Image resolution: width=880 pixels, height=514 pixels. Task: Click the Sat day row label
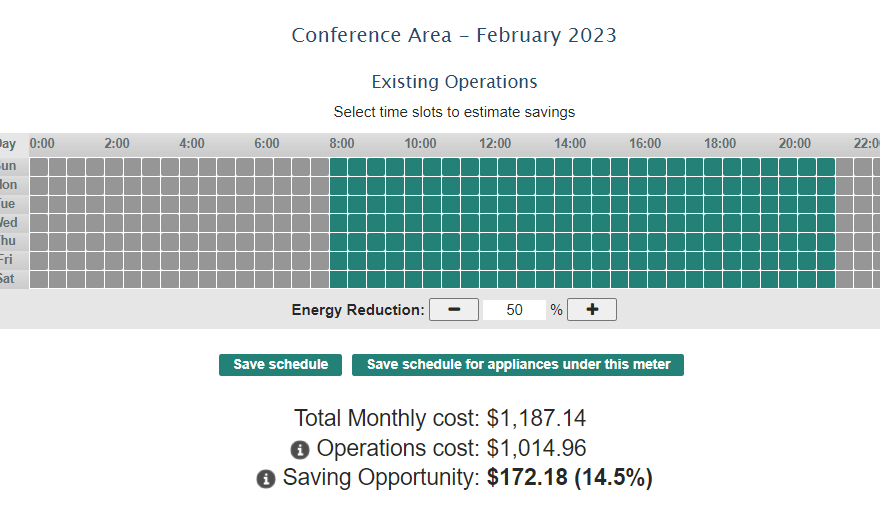point(8,279)
